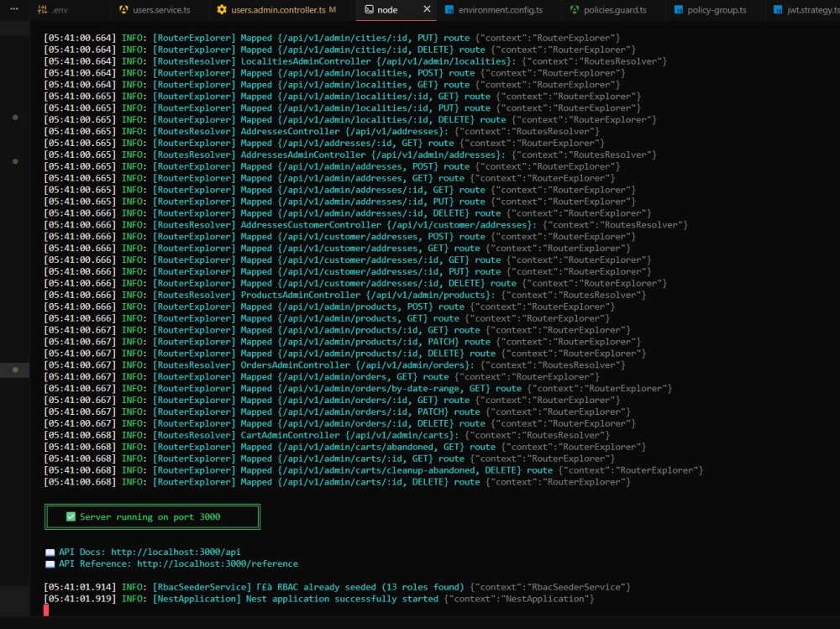Click admin/products/:id PATCH route line

pyautogui.click(x=343, y=342)
